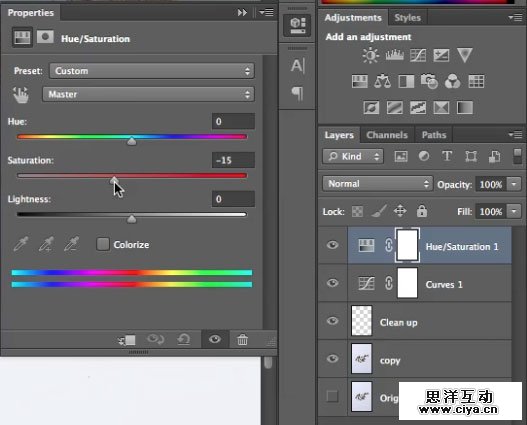Open the Preset dropdown showing Custom
The image size is (527, 425).
tap(152, 71)
